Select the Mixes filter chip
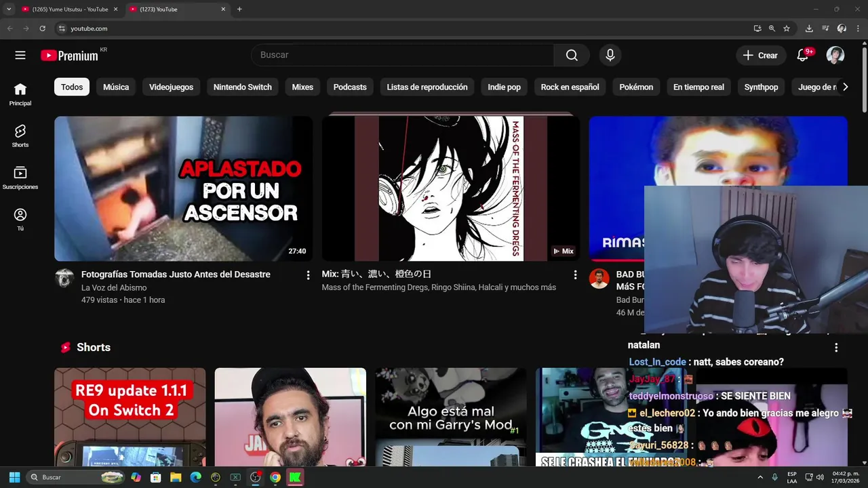This screenshot has height=488, width=868. tap(302, 87)
